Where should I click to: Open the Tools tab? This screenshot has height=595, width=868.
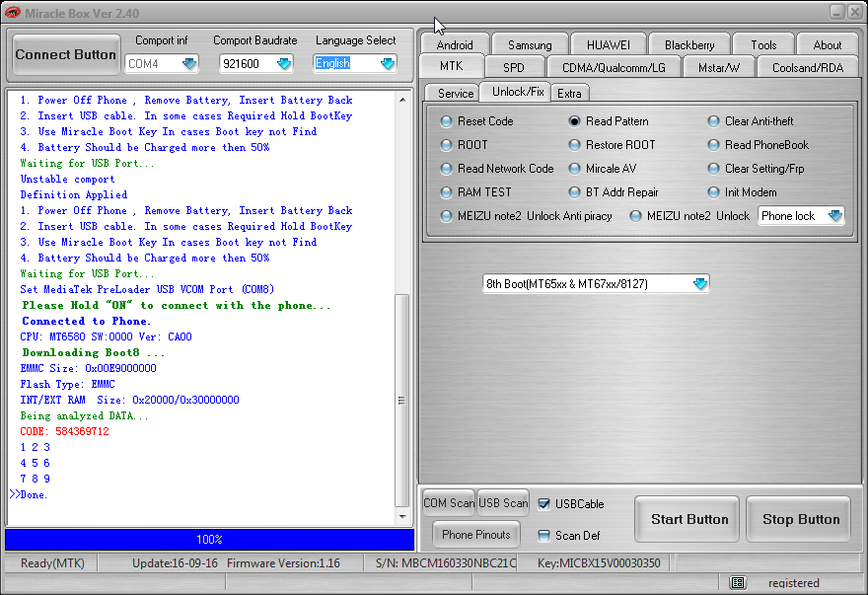[763, 44]
